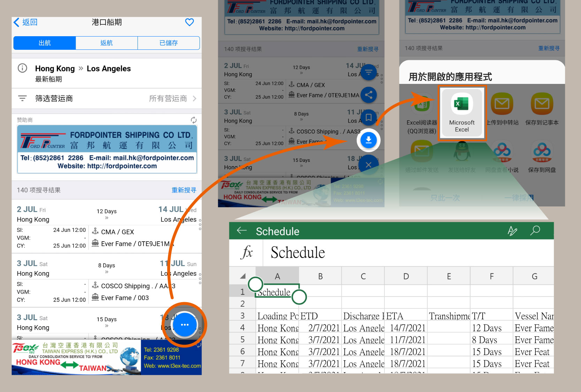The height and width of the screenshot is (392, 581).
Task: Select column G header
Action: tap(534, 276)
